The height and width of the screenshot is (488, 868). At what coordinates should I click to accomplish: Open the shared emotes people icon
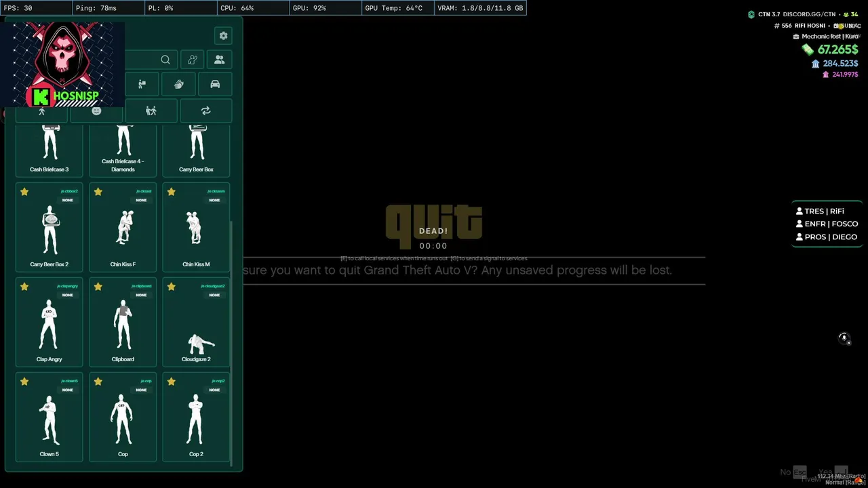pos(219,60)
